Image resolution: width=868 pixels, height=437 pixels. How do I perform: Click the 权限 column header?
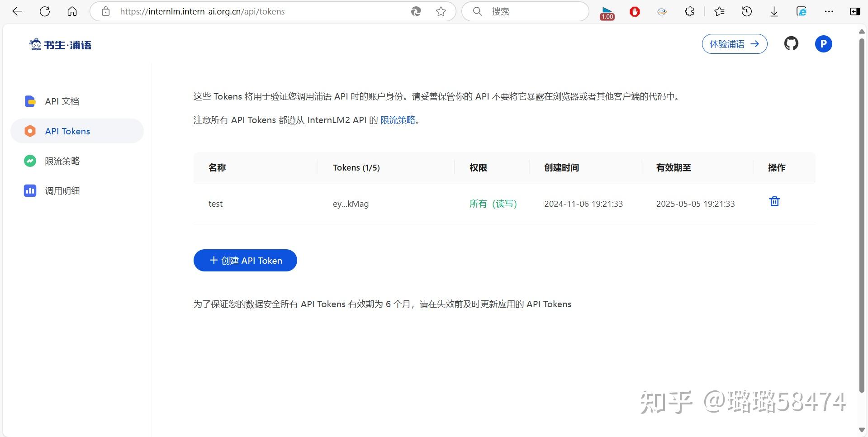pyautogui.click(x=478, y=168)
